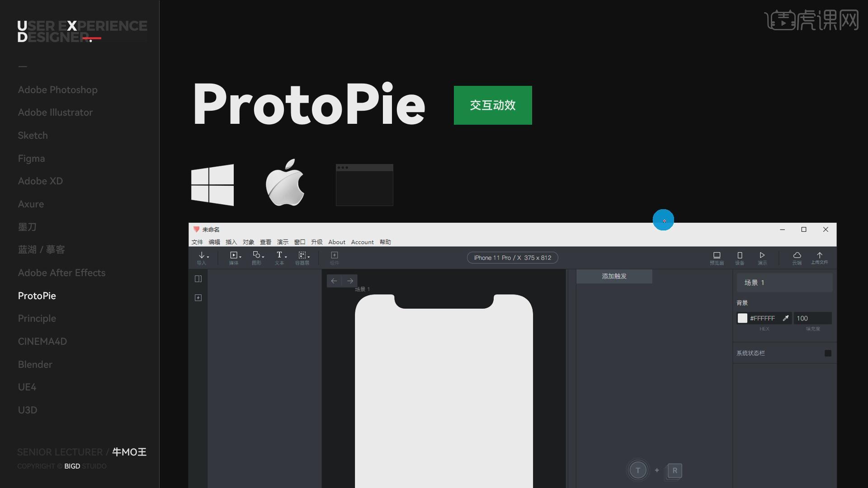Click the iPhone 11 Pro device size selector
Screen dimensions: 868x488
click(x=512, y=258)
